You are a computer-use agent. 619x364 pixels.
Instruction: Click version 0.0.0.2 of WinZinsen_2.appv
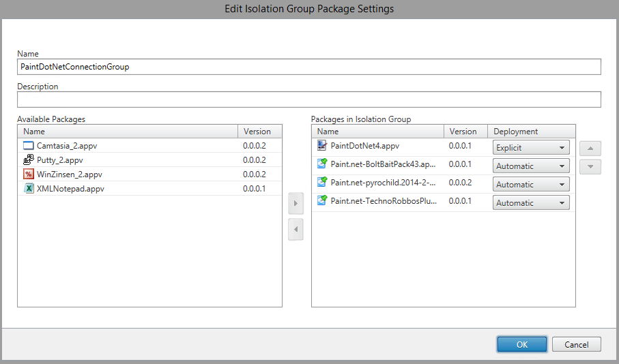[255, 174]
